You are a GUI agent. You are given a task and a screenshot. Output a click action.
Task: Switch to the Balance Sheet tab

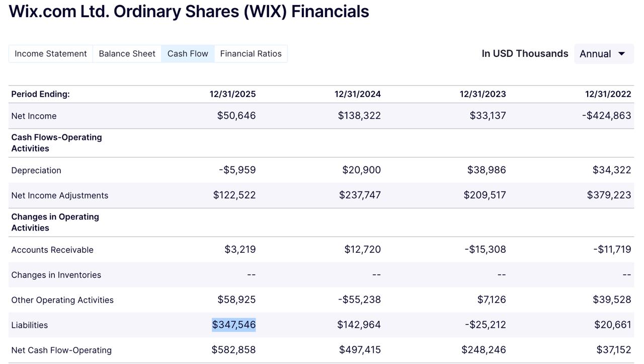(127, 54)
